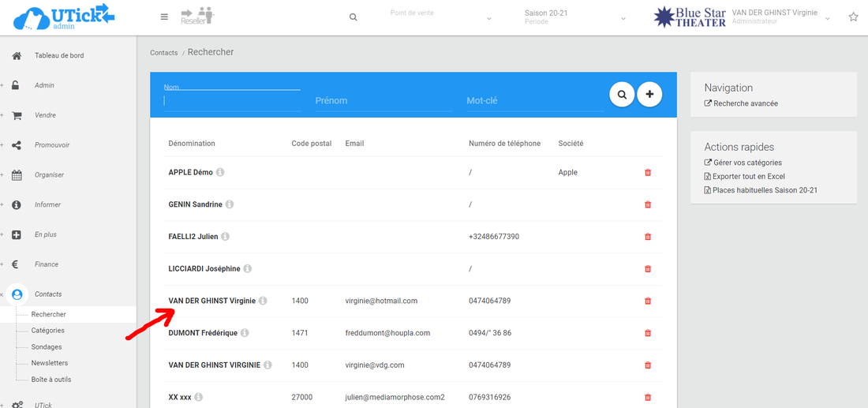The height and width of the screenshot is (408, 868).
Task: Click the hamburger menu icon
Action: 164,17
